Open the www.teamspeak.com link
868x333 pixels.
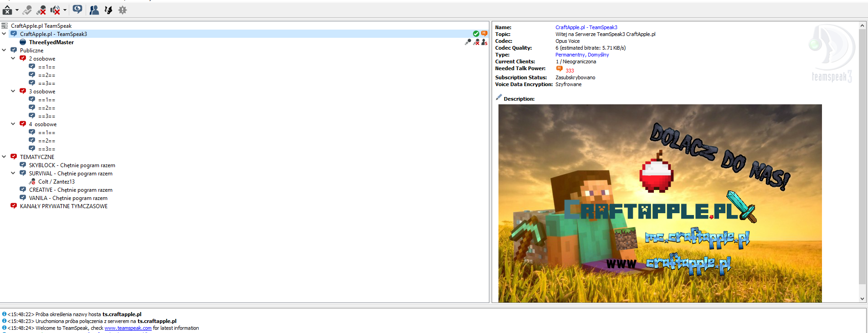click(128, 328)
